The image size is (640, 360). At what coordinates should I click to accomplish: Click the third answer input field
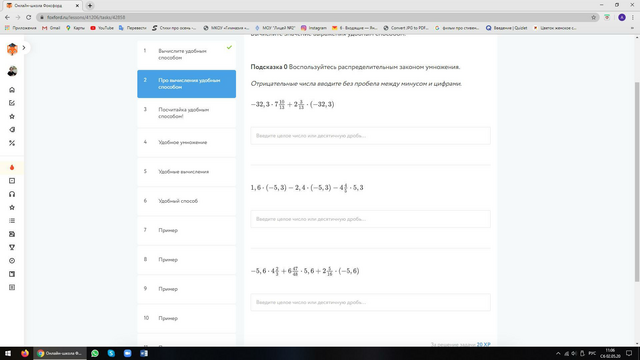370,302
